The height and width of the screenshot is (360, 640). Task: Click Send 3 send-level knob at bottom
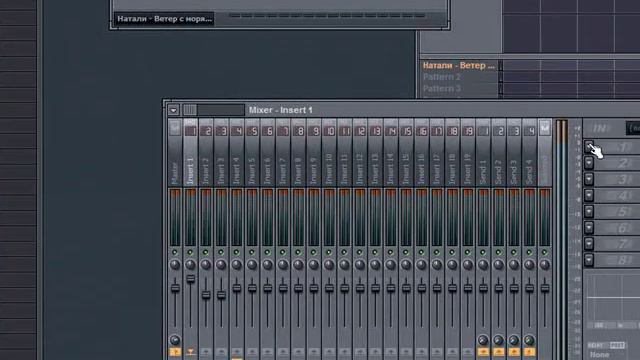[514, 340]
